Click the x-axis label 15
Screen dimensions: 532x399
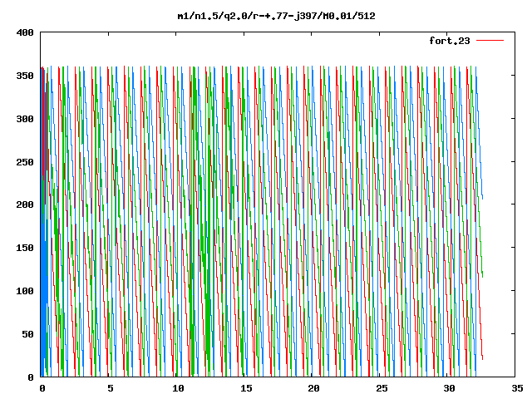pos(246,388)
